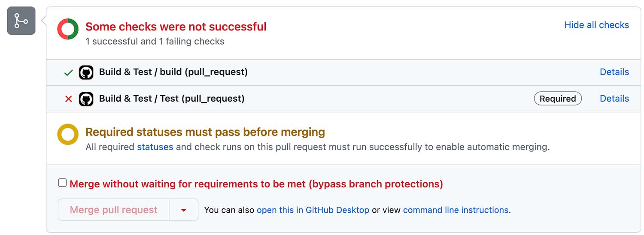Open Details for build (pull_request) check
644x235 pixels.
[614, 72]
